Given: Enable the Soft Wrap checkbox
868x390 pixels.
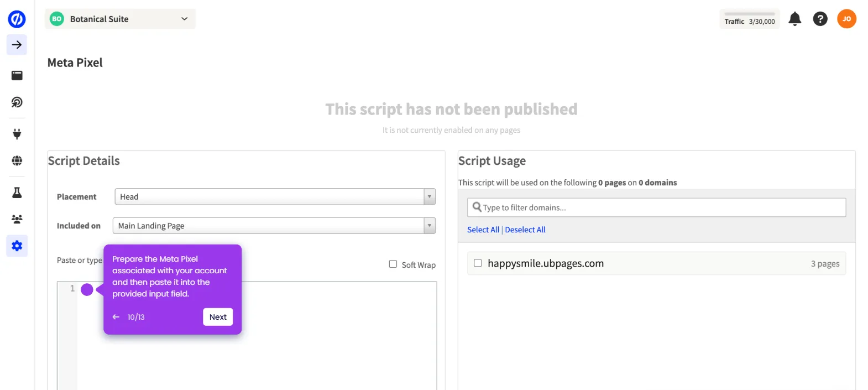Looking at the screenshot, I should coord(393,264).
